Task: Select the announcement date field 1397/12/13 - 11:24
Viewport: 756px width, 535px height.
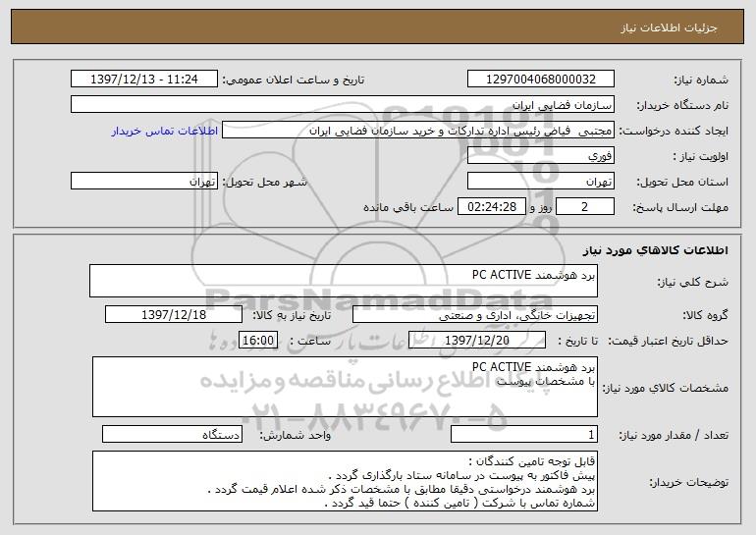Action: [144, 79]
